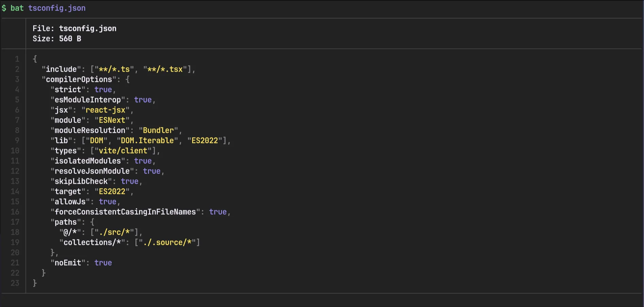Viewport: 644px width, 307px height.
Task: Click the "**/*.tsx" glob string
Action: click(x=165, y=69)
